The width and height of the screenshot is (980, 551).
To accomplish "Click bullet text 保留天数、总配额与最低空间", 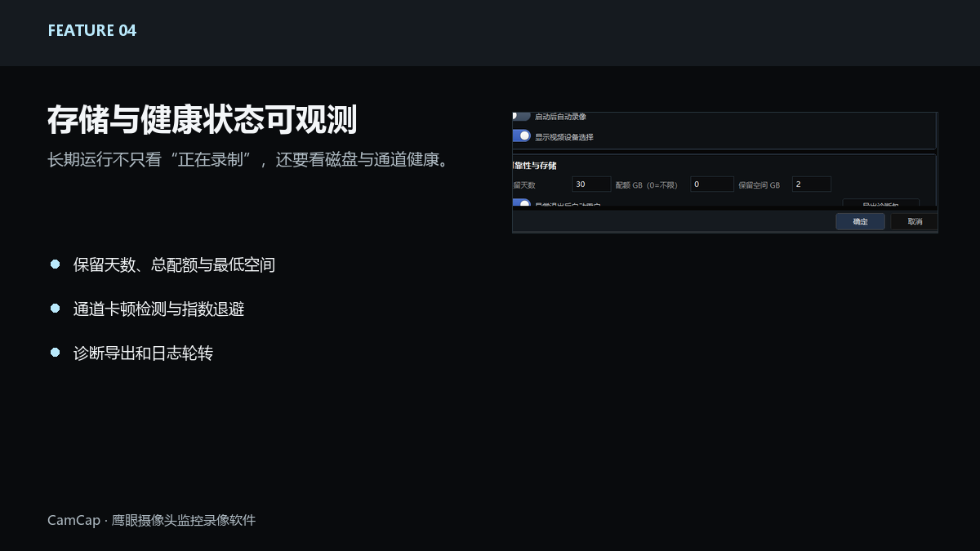I will click(x=174, y=264).
